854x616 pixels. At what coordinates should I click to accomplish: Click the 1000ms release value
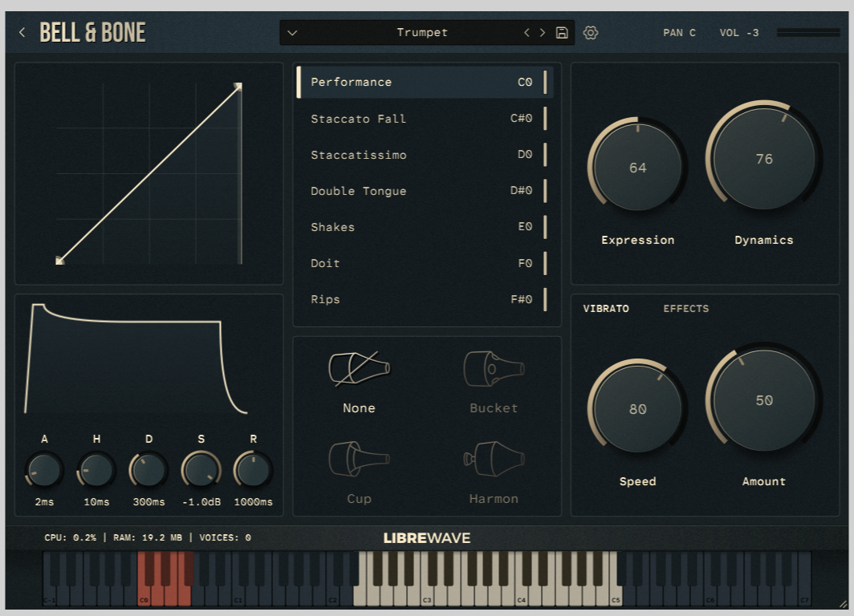tap(254, 502)
